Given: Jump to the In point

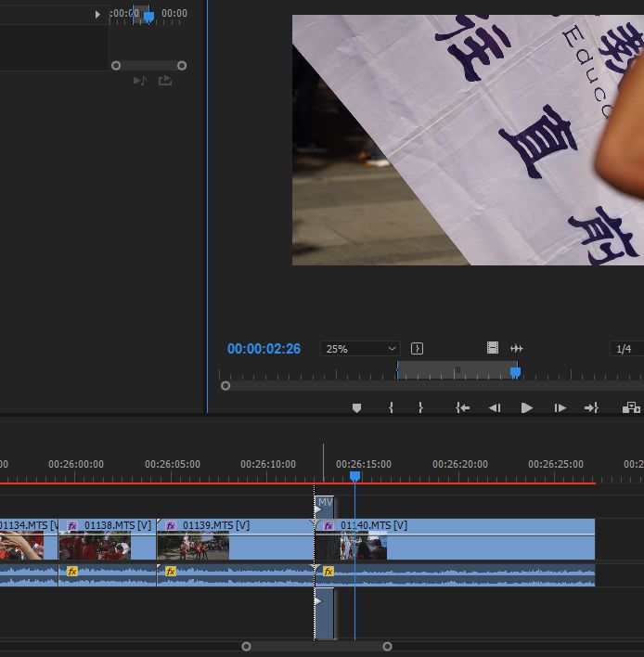Looking at the screenshot, I should coord(462,407).
